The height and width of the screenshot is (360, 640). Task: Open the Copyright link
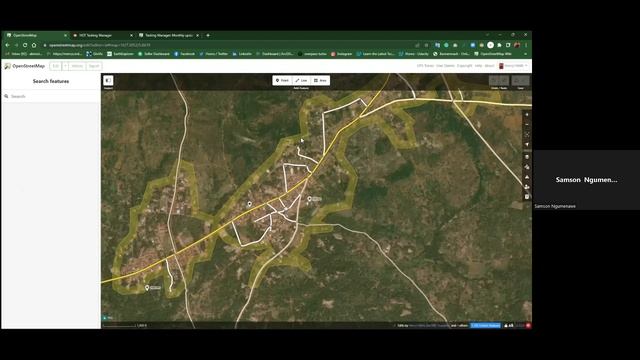464,66
